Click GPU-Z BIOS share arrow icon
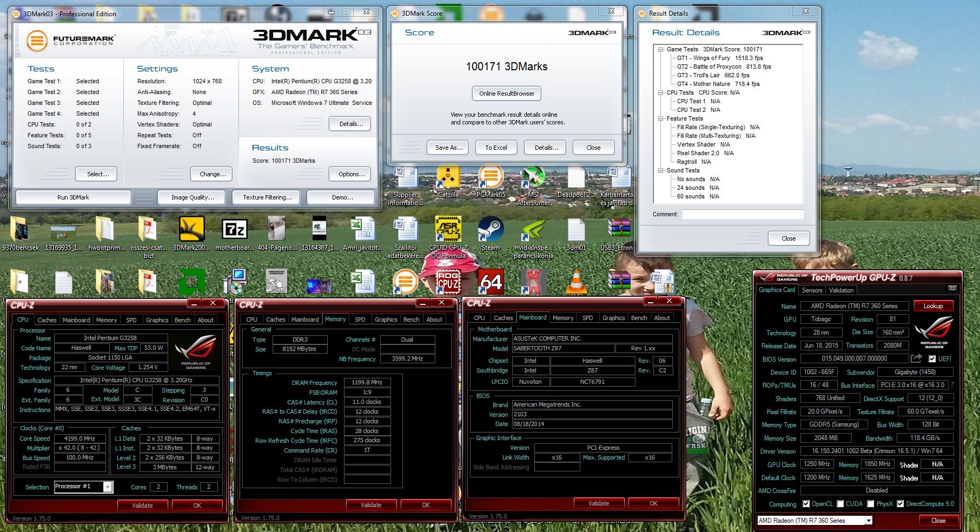 click(917, 358)
